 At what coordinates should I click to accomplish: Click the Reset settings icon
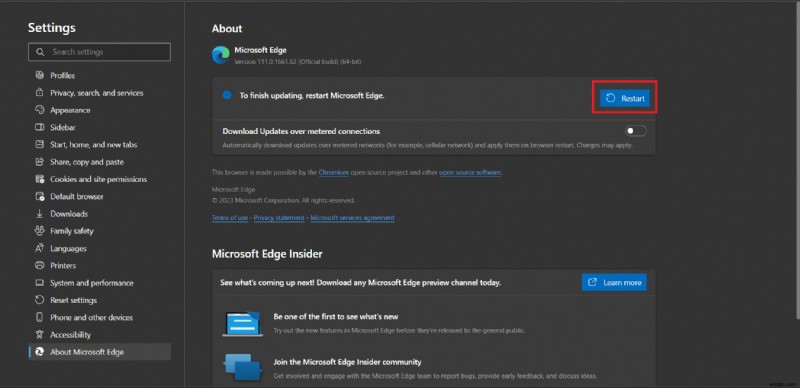pos(40,300)
